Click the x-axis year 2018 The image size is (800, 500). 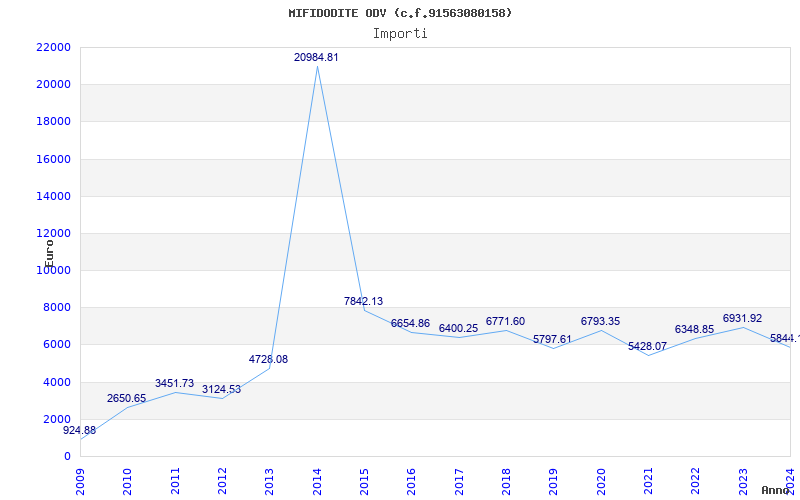[x=506, y=482]
